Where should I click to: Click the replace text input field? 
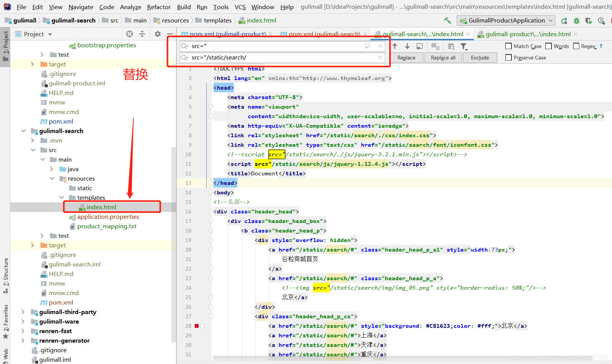(x=282, y=58)
